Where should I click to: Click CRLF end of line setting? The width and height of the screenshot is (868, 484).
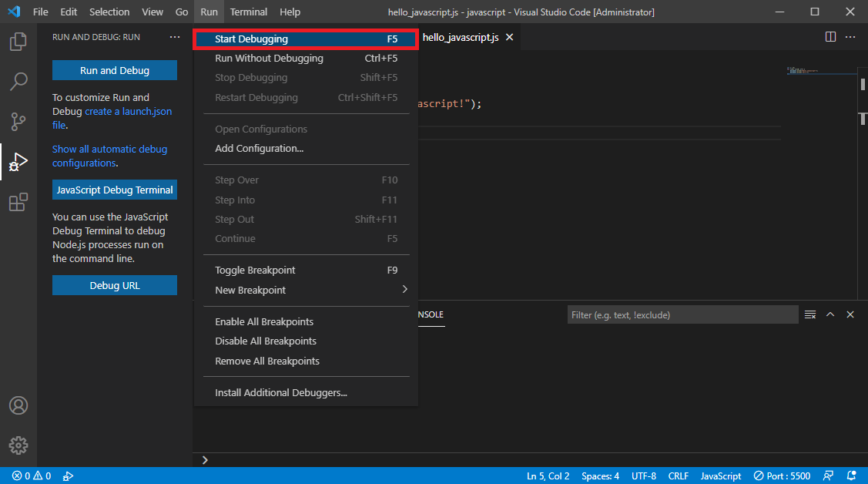pos(678,476)
